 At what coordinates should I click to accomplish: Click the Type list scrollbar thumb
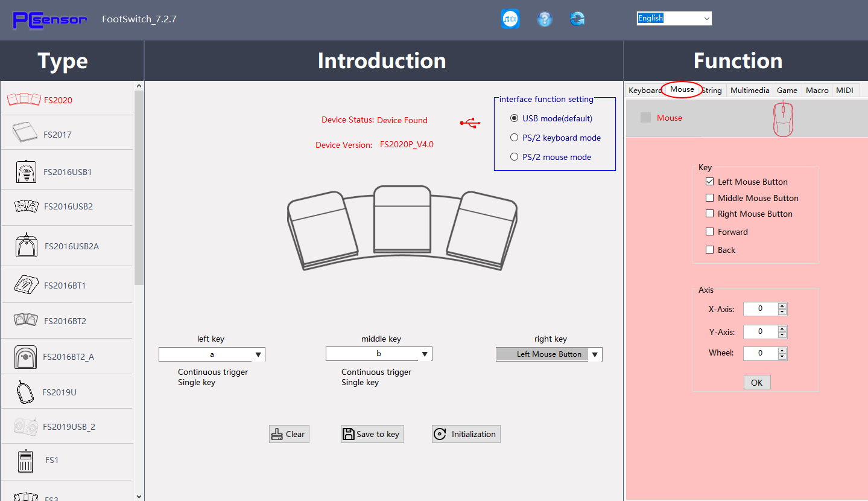139,187
